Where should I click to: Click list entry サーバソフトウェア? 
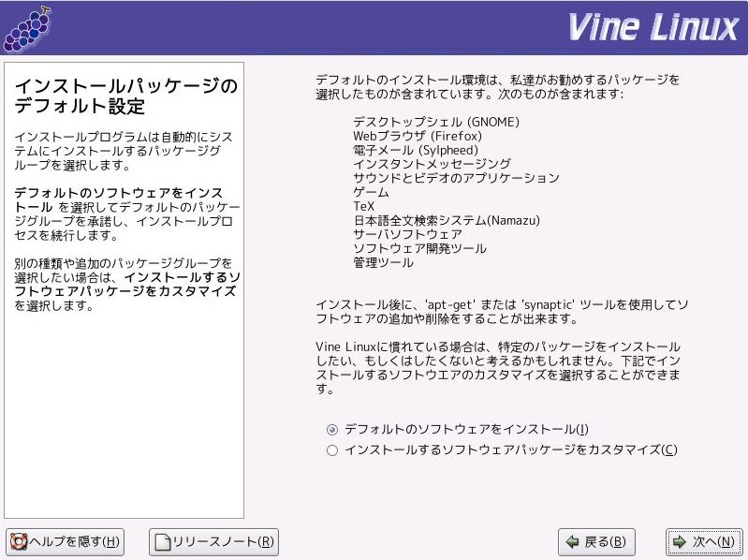(408, 234)
